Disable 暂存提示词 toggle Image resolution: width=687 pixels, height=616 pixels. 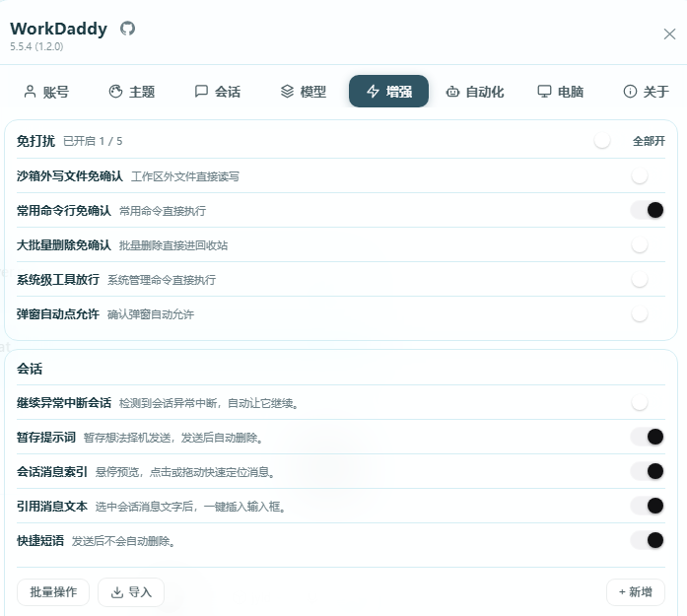[648, 437]
